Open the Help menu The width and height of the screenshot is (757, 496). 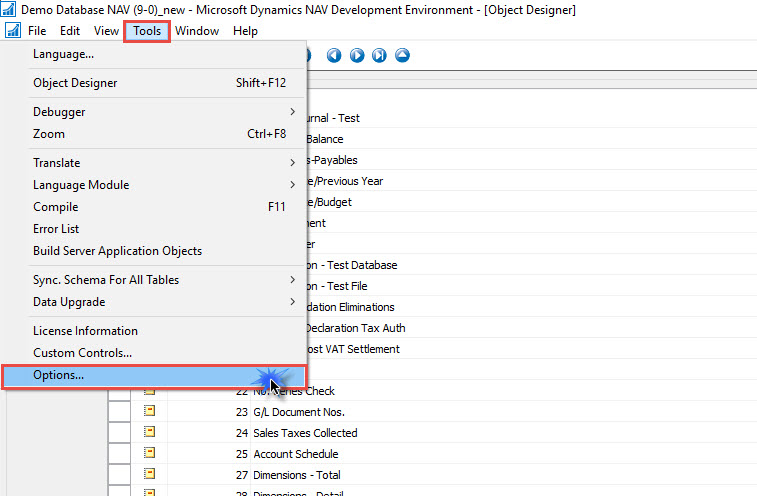coord(245,31)
